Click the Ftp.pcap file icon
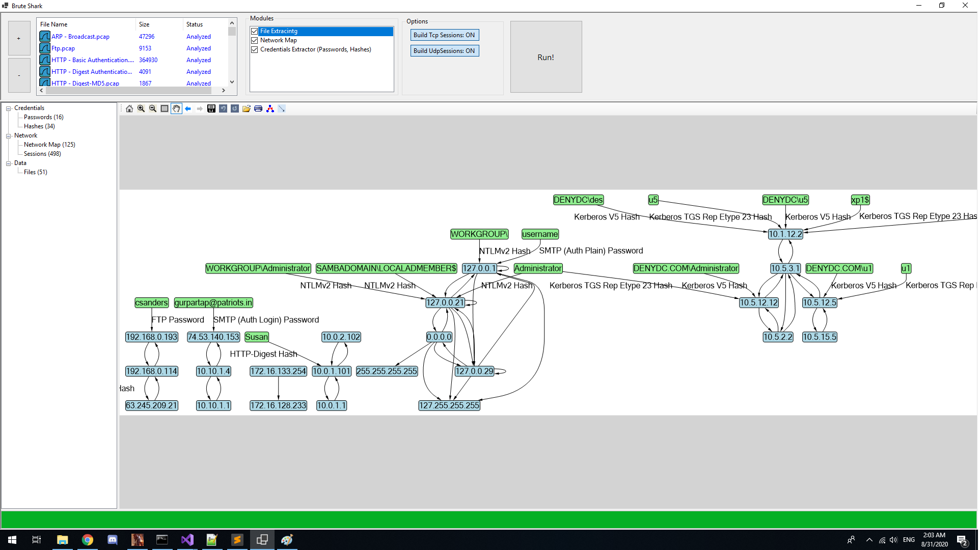 (x=45, y=48)
